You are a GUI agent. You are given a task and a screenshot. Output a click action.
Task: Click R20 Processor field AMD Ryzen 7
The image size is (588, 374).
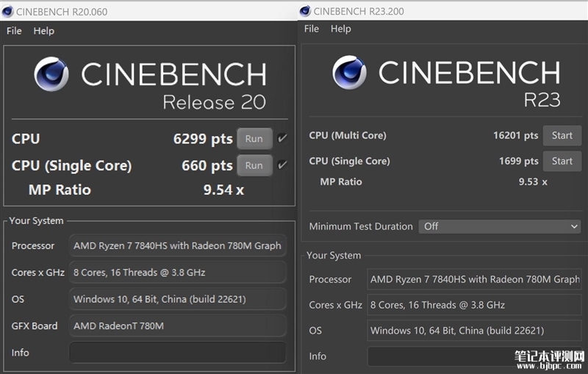click(178, 245)
